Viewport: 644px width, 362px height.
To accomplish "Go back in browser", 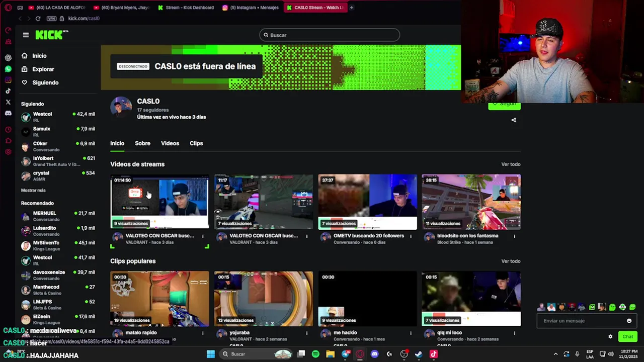I will click(20, 19).
